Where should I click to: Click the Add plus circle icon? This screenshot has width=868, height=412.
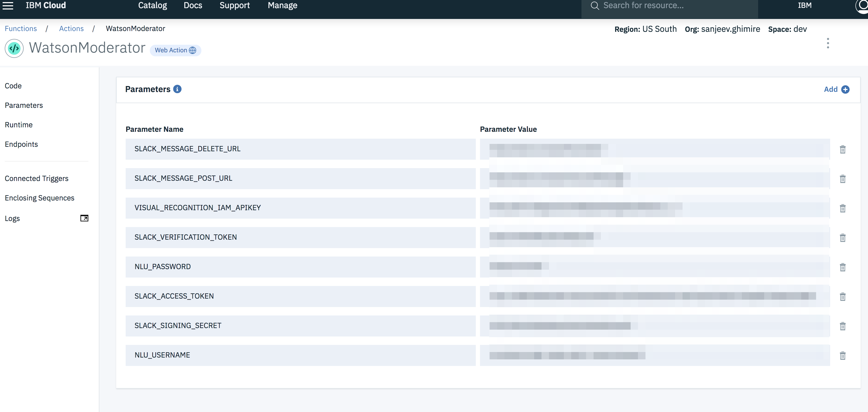point(845,89)
